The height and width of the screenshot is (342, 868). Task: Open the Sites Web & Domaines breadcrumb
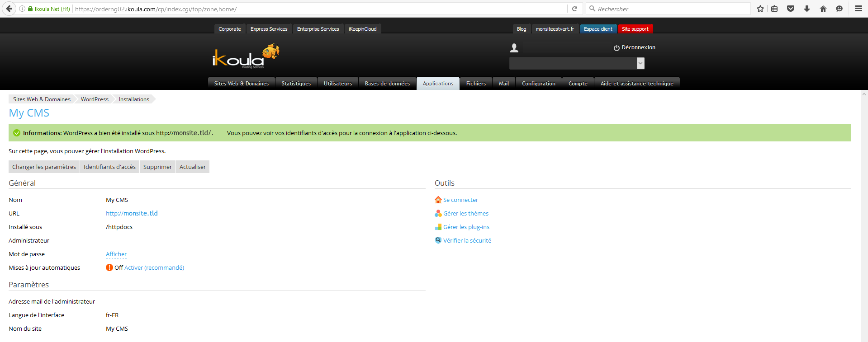[42, 99]
